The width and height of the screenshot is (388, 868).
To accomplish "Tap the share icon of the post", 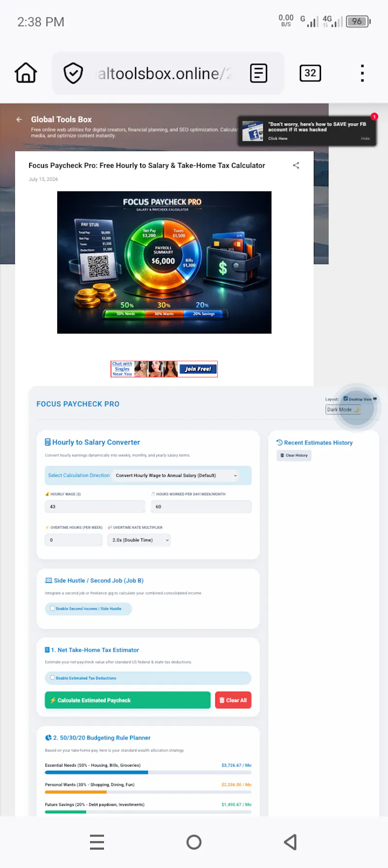I will 296,165.
